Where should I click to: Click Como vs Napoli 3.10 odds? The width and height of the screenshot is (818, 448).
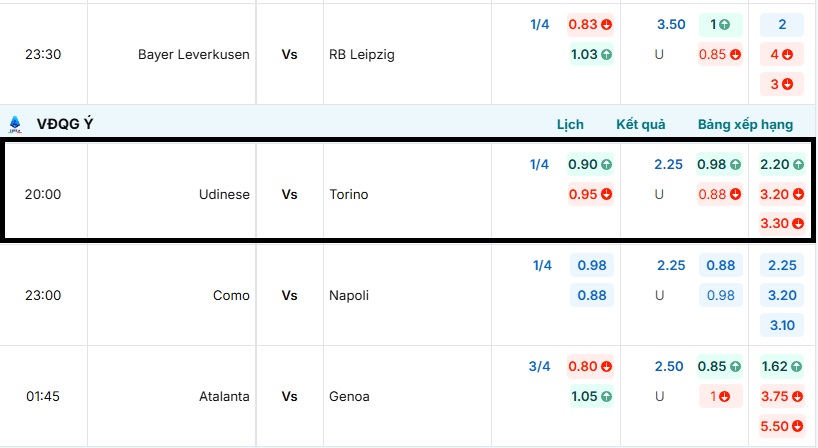(x=782, y=325)
